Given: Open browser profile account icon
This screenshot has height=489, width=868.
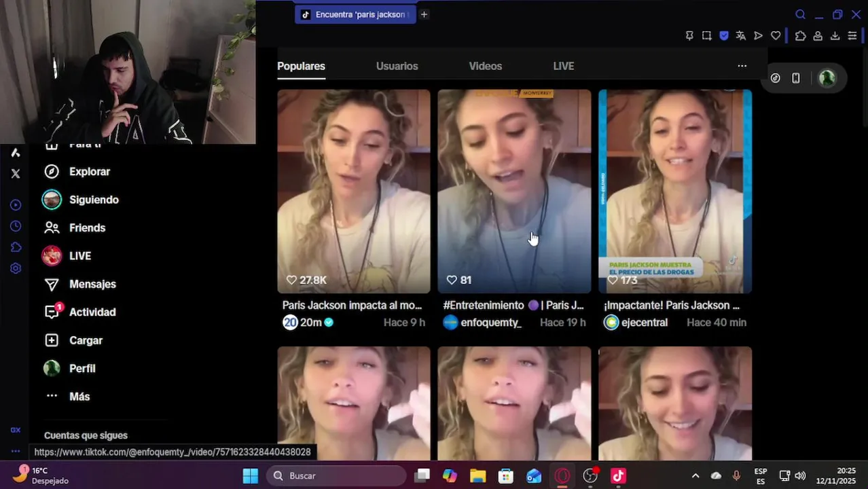Looking at the screenshot, I should point(818,36).
